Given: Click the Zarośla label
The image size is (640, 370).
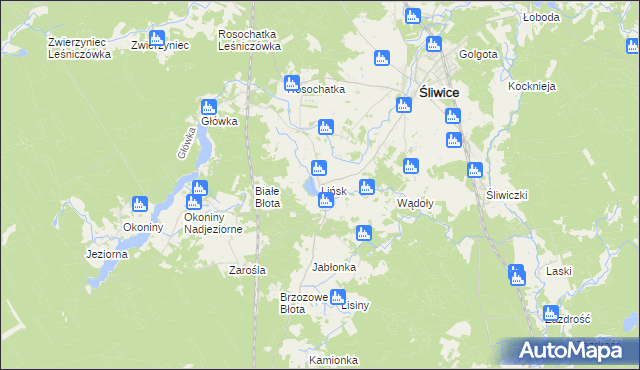Looking at the screenshot, I should 247,270.
